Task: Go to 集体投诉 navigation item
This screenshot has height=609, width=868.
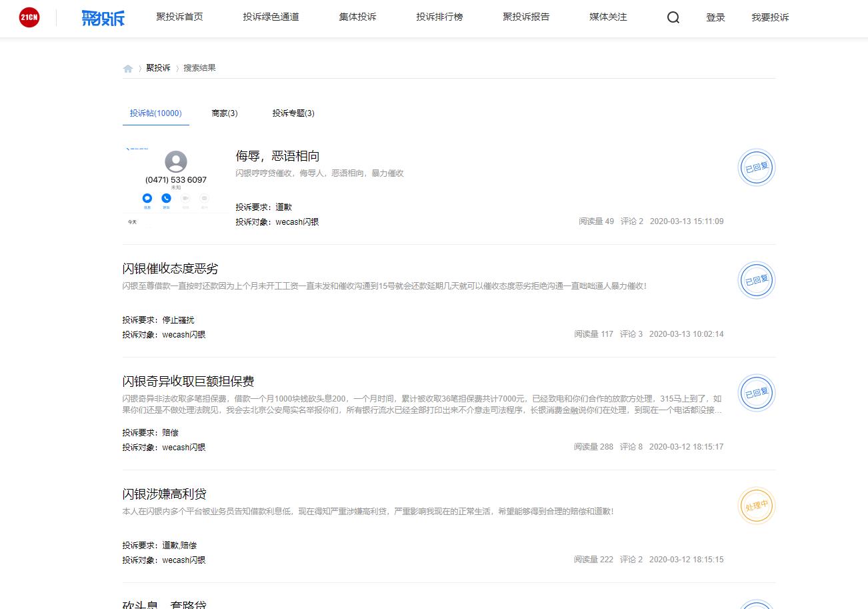Action: 357,17
